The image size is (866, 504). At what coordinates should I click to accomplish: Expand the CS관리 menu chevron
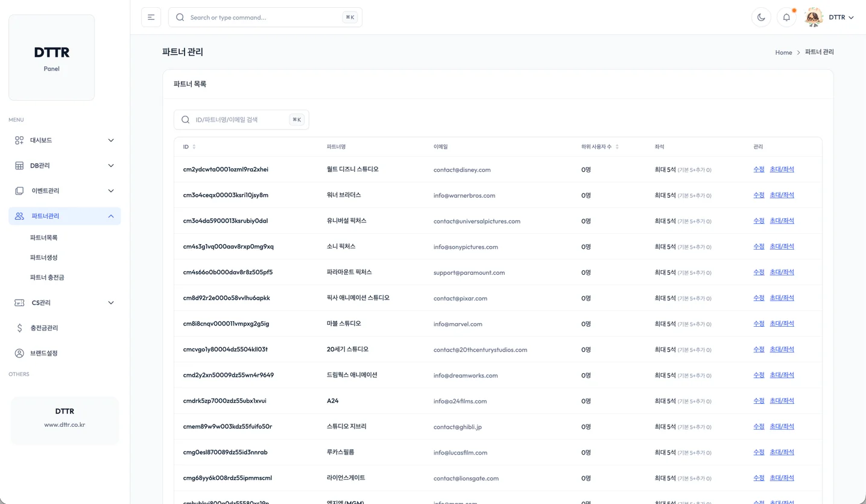point(111,303)
